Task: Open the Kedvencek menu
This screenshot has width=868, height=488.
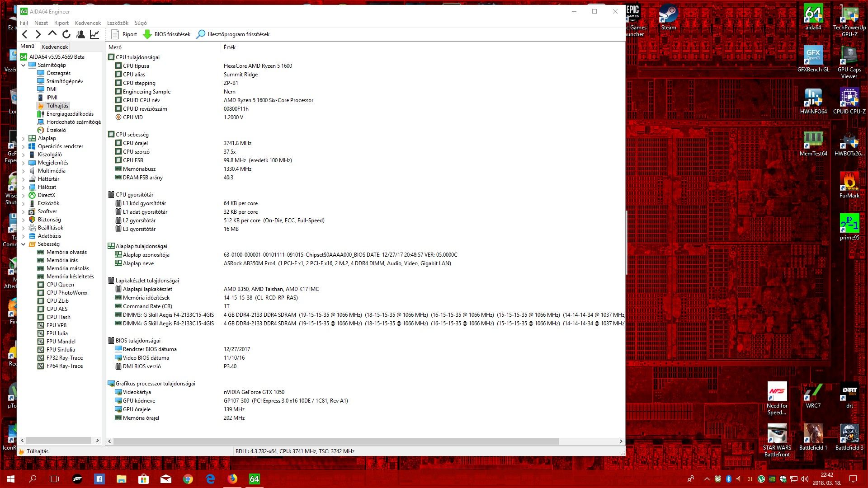Action: coord(88,23)
